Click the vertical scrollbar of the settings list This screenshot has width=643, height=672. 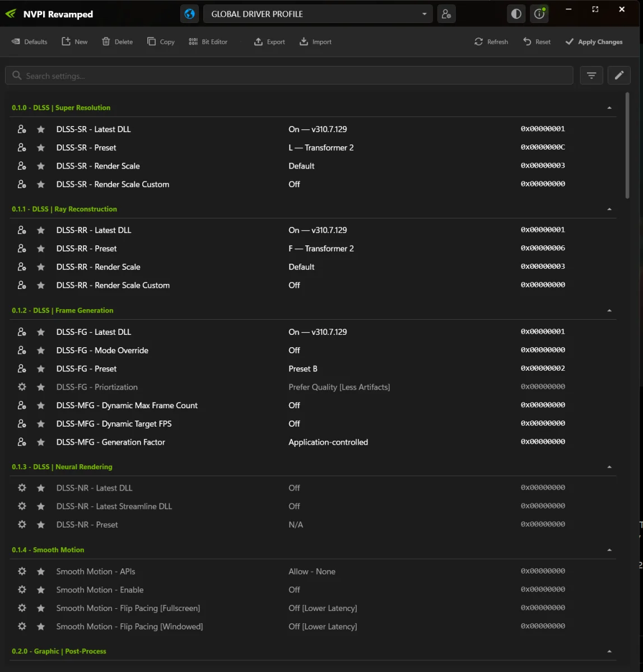click(x=627, y=146)
